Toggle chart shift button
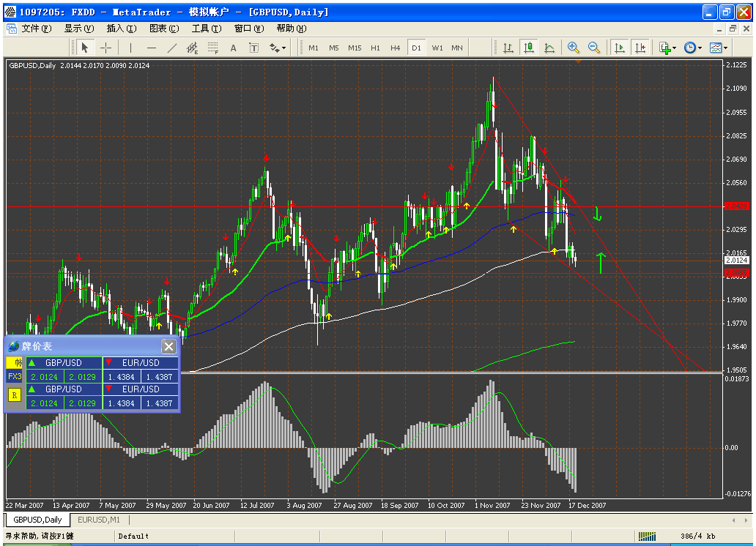The height and width of the screenshot is (546, 756). tap(640, 48)
